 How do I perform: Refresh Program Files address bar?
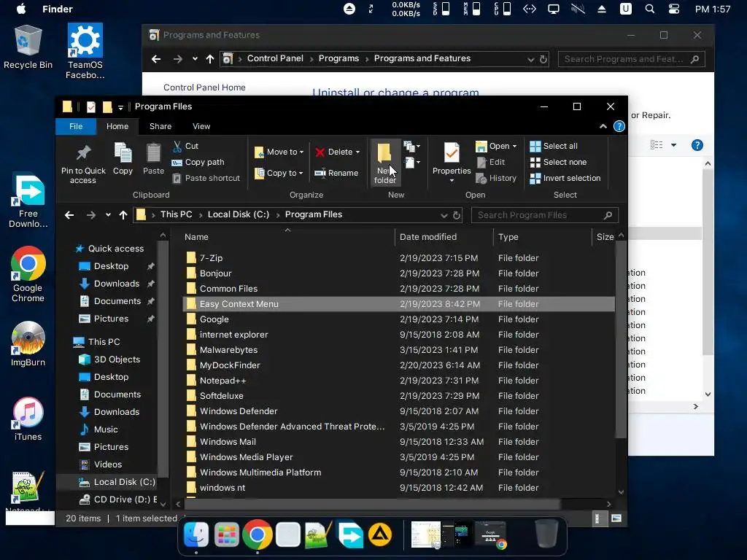457,215
